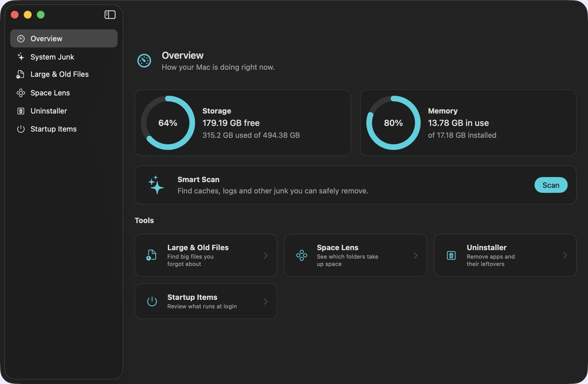Click the Uninstaller card trash icon
This screenshot has height=384, width=588.
coord(451,255)
